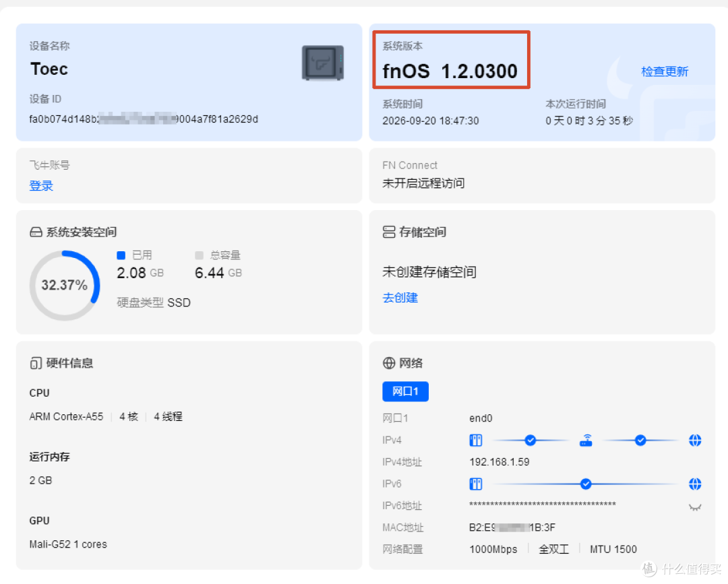Click the MAC address starting B2:E
Viewport: 728px width, 584px height.
pyautogui.click(x=512, y=527)
